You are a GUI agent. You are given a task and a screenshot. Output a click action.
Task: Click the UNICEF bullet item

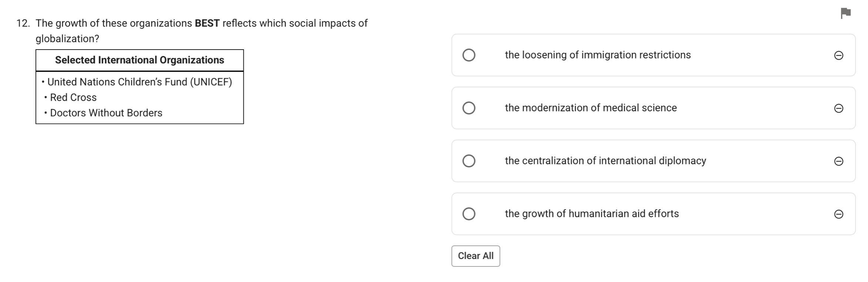pos(137,82)
